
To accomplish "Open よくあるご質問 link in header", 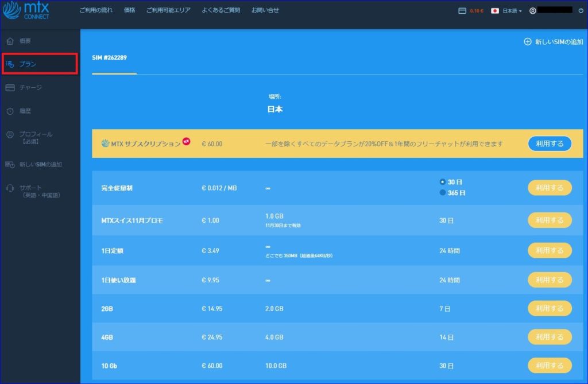I will click(220, 10).
